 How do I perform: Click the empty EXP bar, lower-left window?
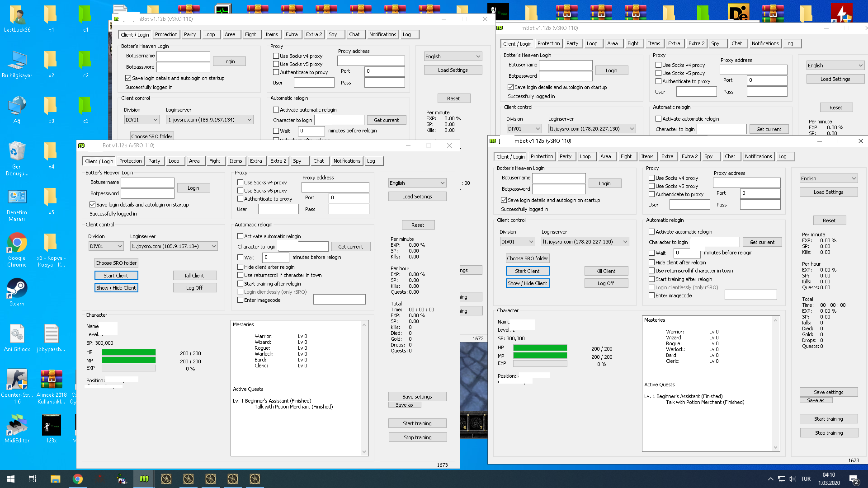click(129, 368)
